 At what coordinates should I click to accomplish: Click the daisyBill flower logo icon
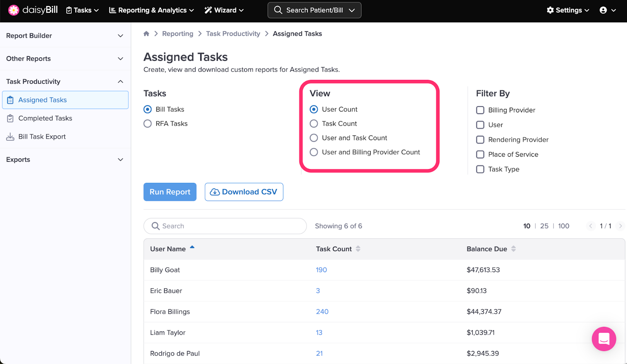14,10
